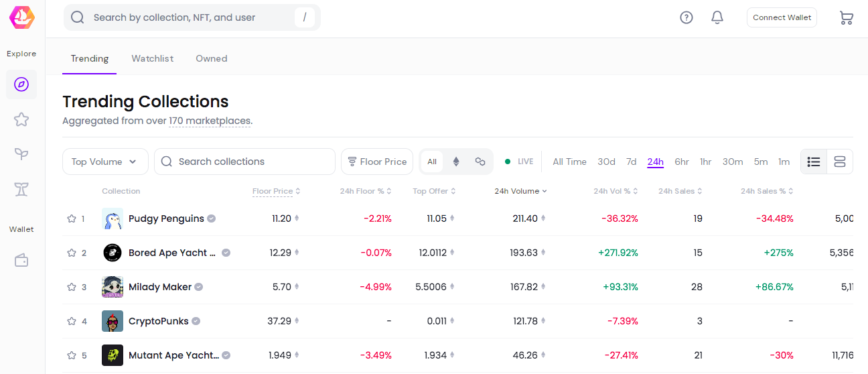Viewport: 868px width, 374px height.
Task: Sort by Floor Price column
Action: [277, 191]
